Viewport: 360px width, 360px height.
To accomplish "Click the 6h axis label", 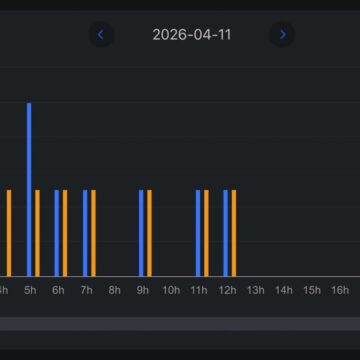I will coord(58,290).
